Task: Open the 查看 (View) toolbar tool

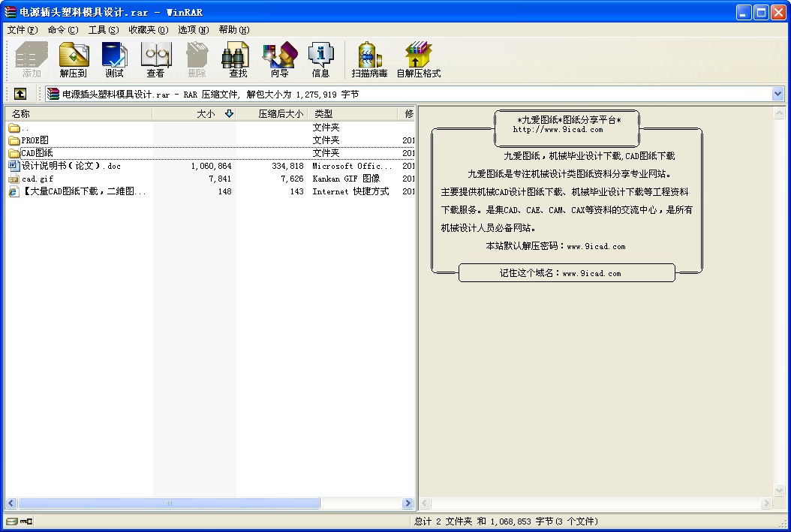Action: click(x=156, y=59)
